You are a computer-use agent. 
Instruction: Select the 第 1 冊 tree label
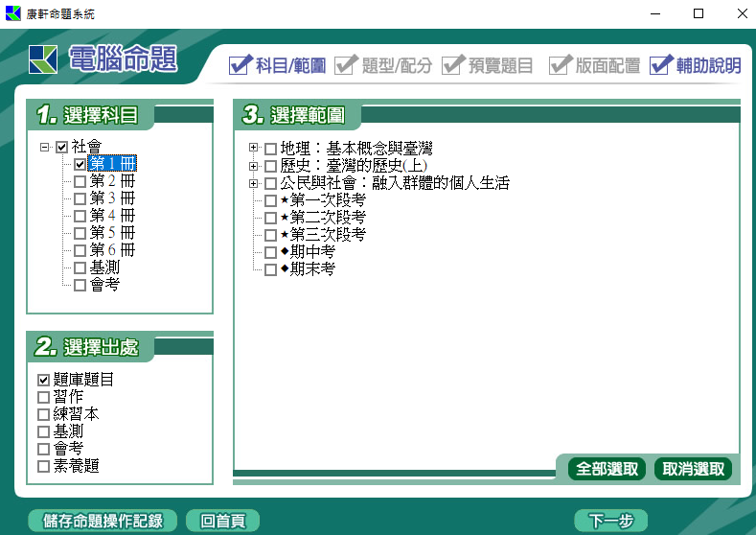point(112,164)
